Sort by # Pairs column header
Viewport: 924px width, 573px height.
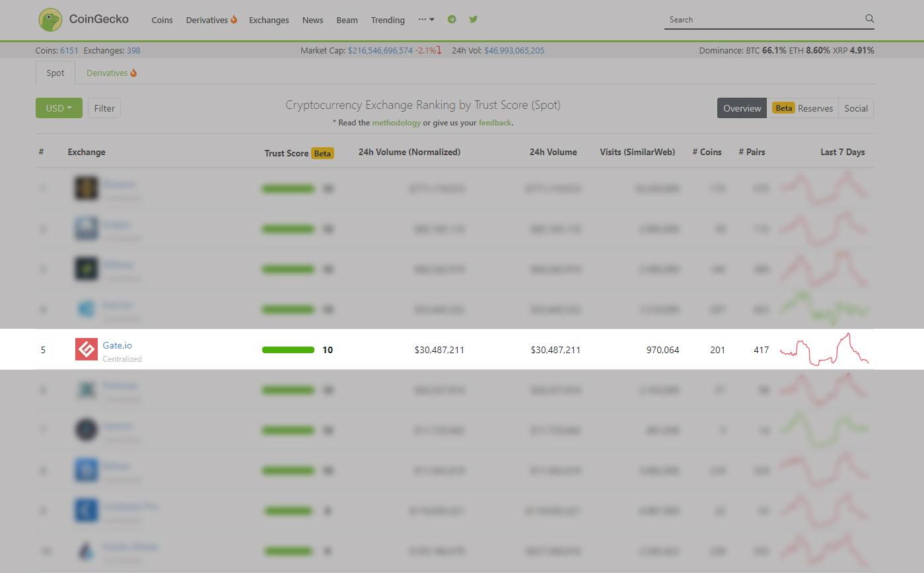coord(752,152)
